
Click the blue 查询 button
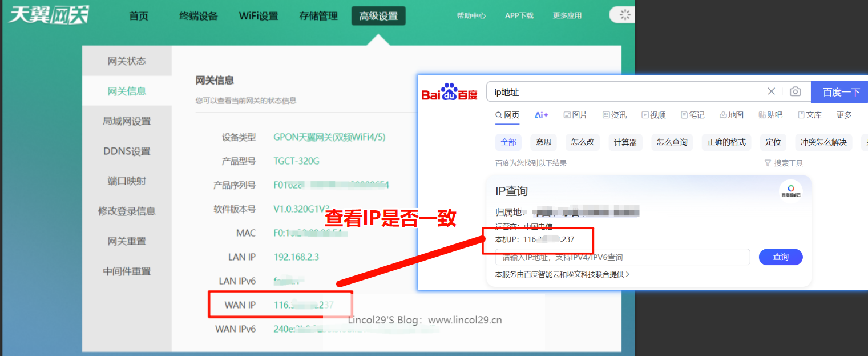[780, 257]
